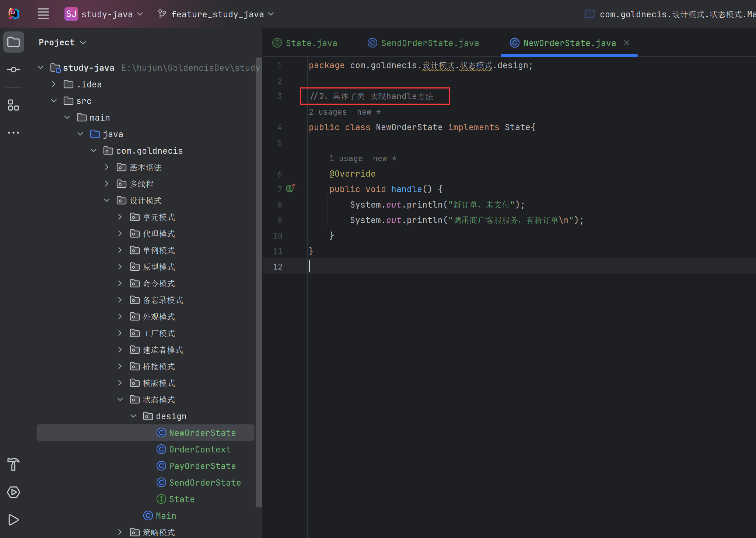
Task: Expand the 多线程 package
Action: tap(107, 184)
